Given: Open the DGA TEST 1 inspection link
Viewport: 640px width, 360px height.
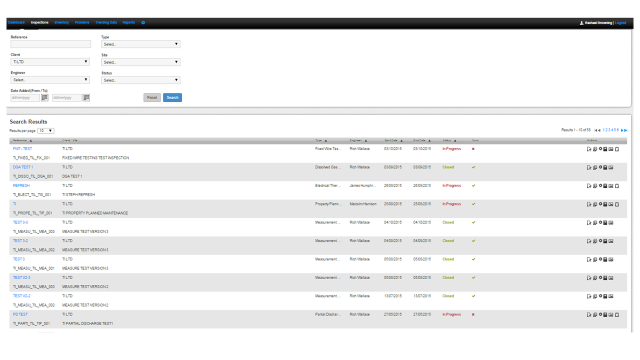Looking at the screenshot, I should coord(23,167).
